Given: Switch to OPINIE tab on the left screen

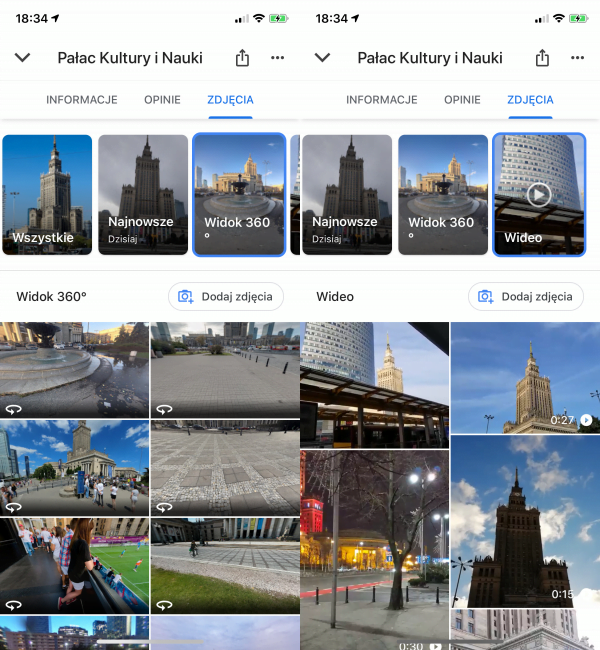Looking at the screenshot, I should (162, 100).
